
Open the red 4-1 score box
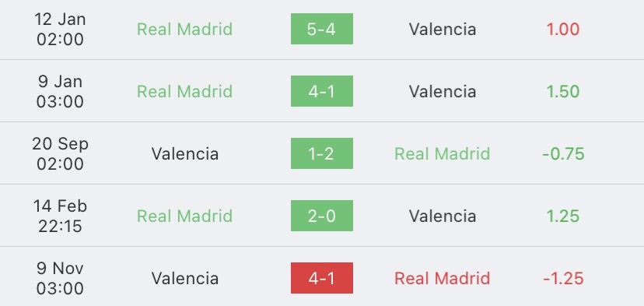pos(321,278)
